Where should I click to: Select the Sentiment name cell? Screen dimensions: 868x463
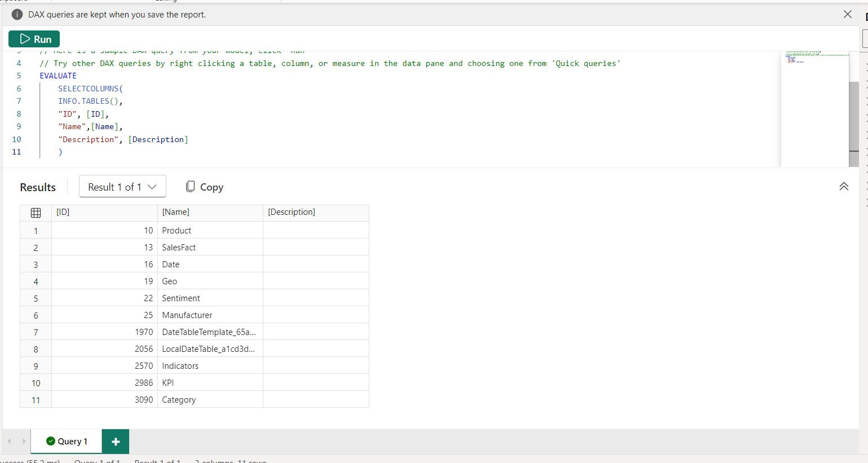pyautogui.click(x=210, y=298)
